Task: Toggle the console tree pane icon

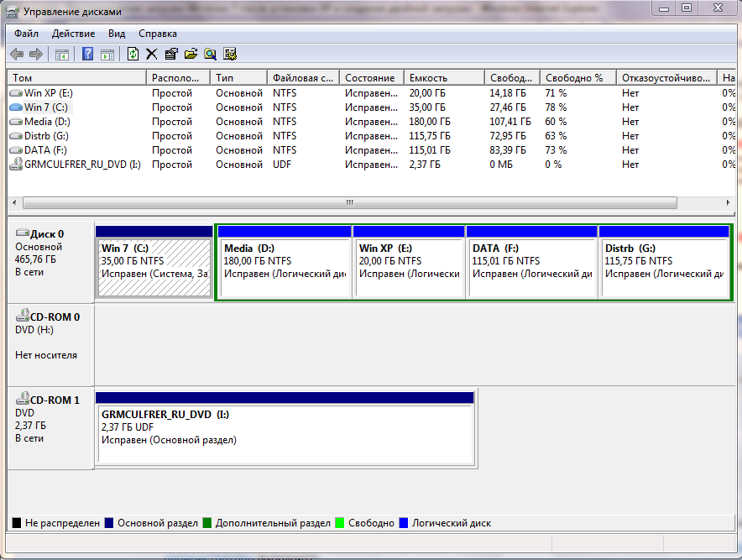Action: [62, 54]
